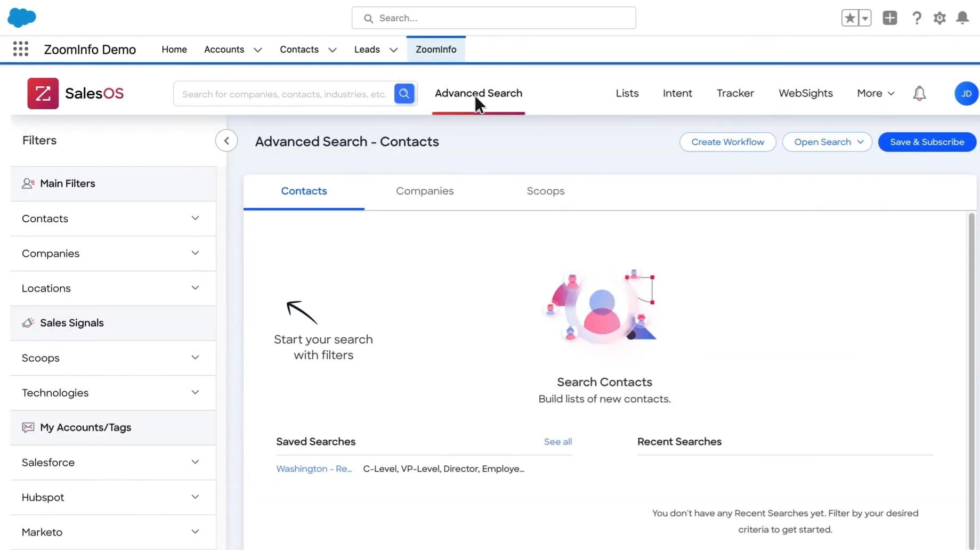Open Advanced Search in SalesOS
Screen dimensions: 980x550
[x=479, y=93]
